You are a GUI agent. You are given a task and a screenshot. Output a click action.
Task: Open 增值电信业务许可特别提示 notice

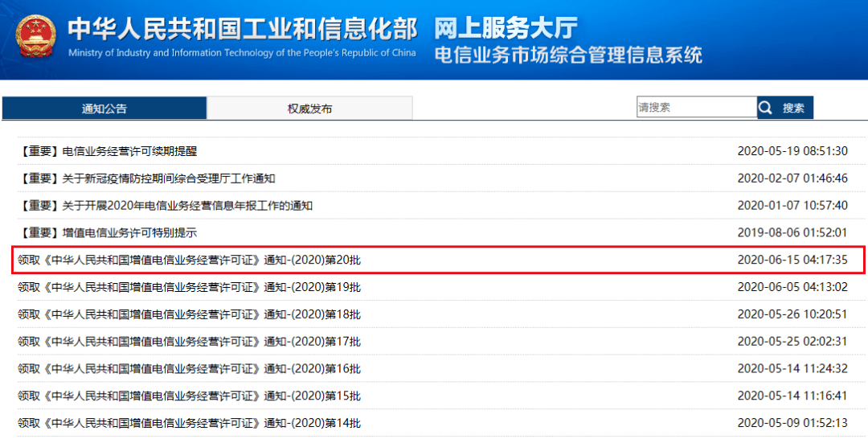108,232
